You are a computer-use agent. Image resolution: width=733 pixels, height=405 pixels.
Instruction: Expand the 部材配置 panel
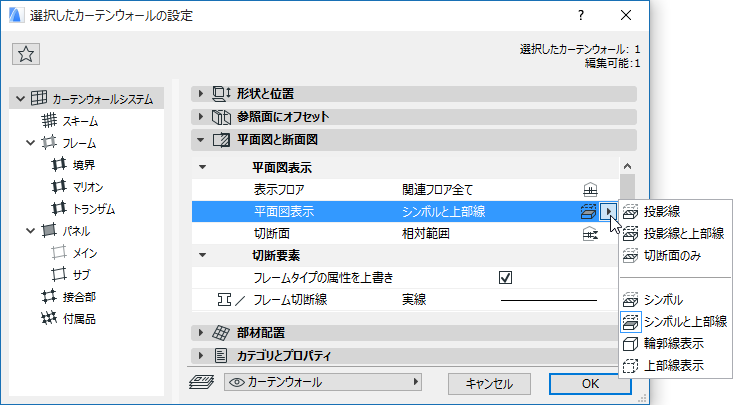tap(201, 333)
